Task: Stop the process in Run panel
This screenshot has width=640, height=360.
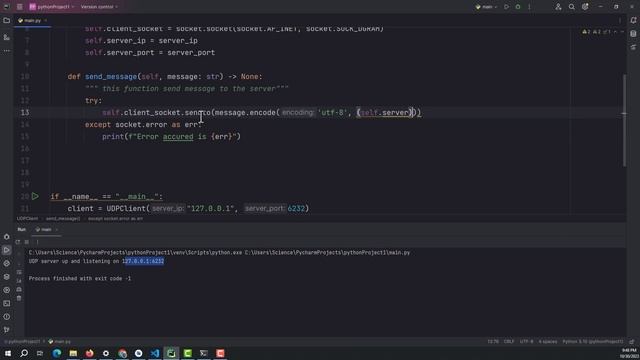Action: tap(27, 242)
